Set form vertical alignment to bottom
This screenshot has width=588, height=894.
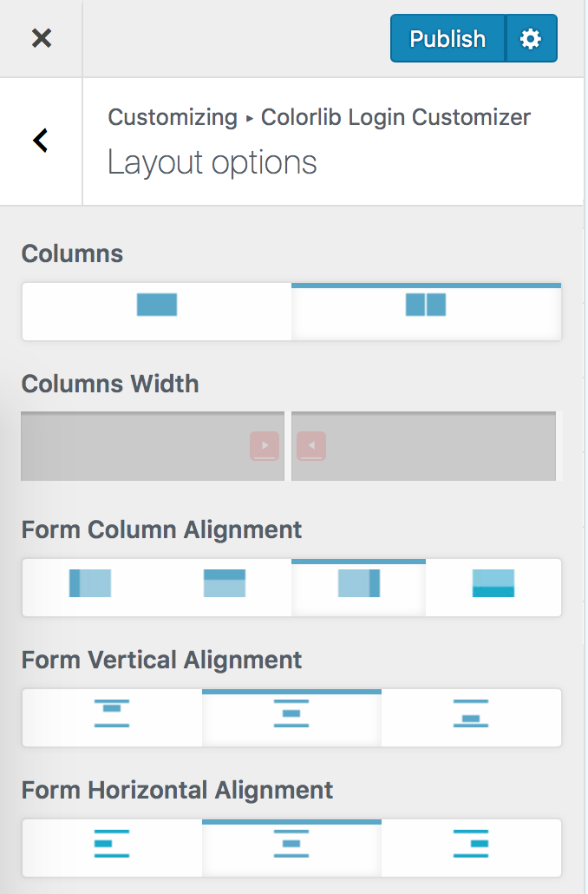470,718
